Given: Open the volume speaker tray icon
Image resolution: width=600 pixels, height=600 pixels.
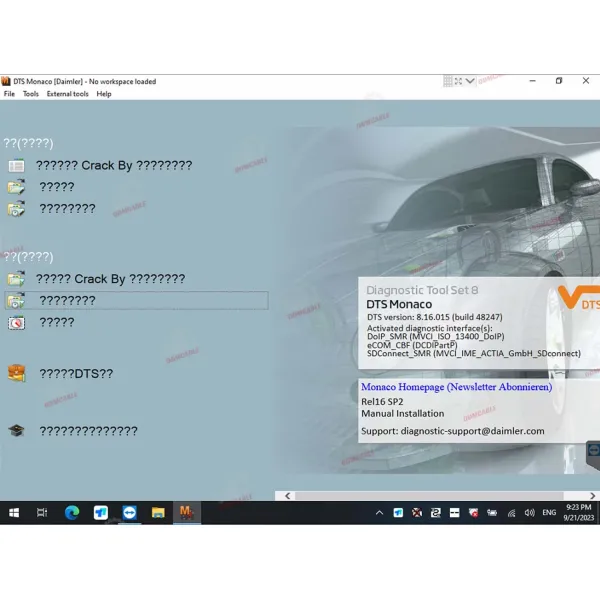Looking at the screenshot, I should tap(530, 513).
